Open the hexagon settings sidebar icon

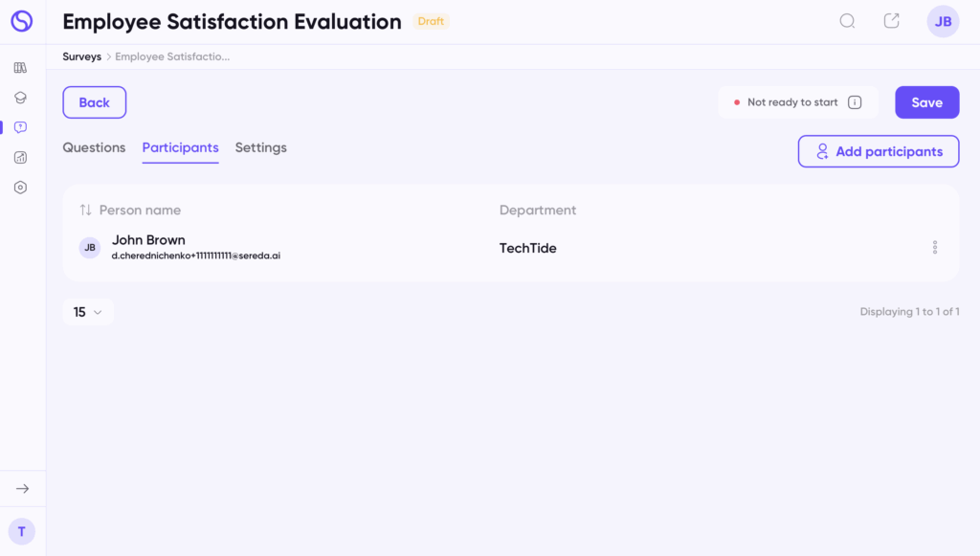point(20,188)
